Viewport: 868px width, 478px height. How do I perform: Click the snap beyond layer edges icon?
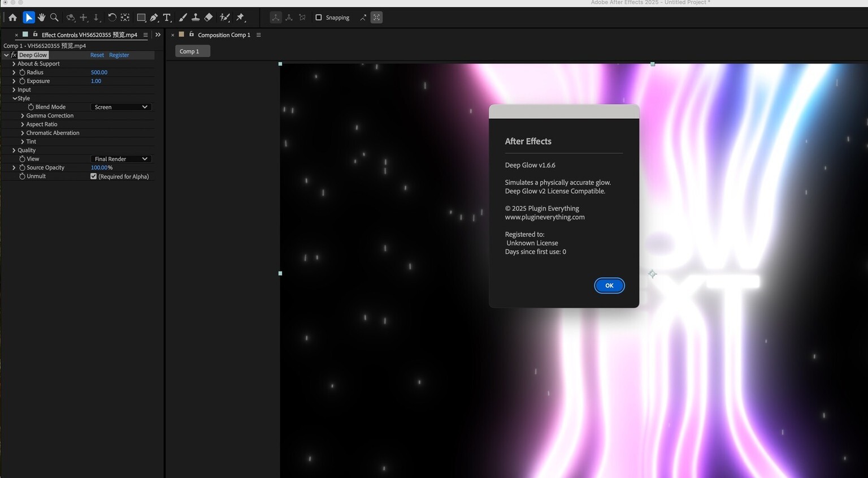click(x=363, y=18)
